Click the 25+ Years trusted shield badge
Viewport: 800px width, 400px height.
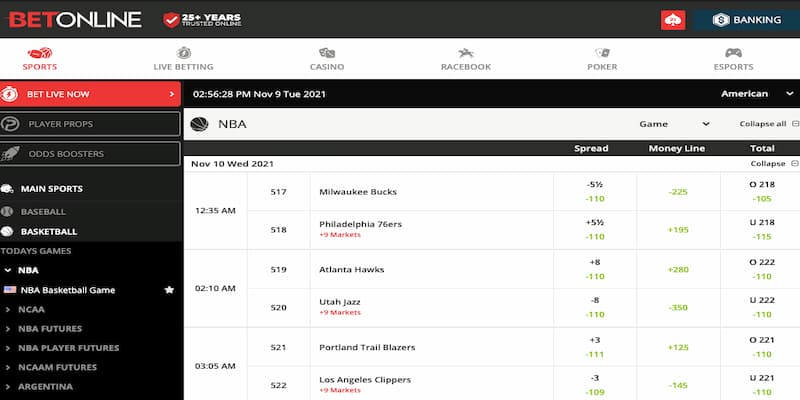(x=202, y=20)
